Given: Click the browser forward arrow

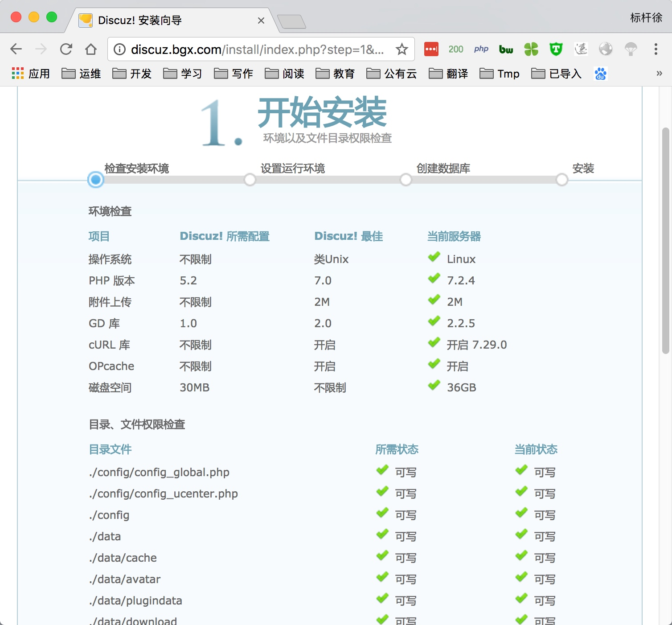Looking at the screenshot, I should pyautogui.click(x=41, y=49).
